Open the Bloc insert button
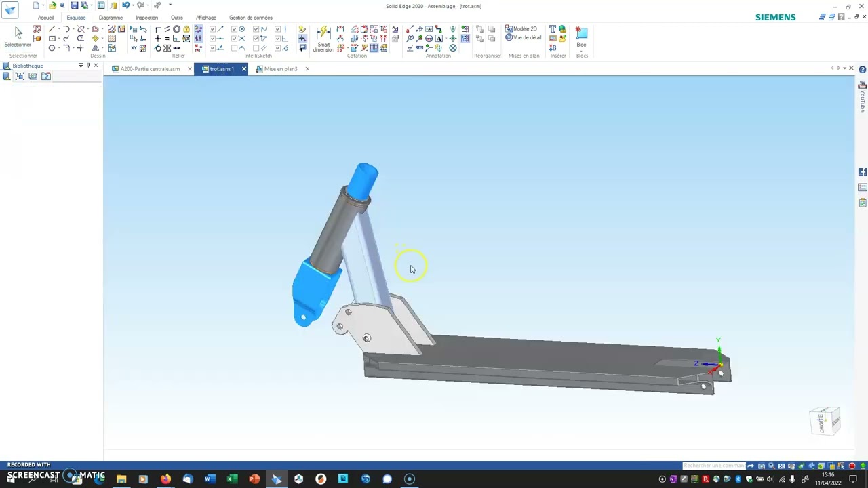This screenshot has height=488, width=868. (581, 37)
